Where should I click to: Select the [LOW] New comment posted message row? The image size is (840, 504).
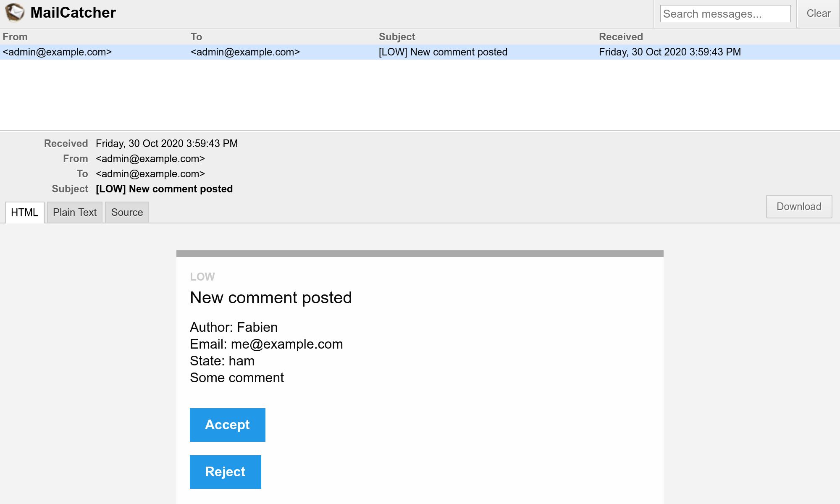click(x=420, y=52)
